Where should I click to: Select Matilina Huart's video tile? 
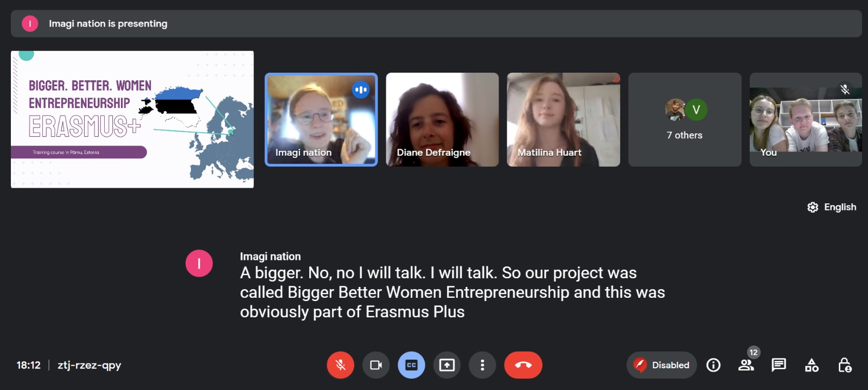coord(563,119)
